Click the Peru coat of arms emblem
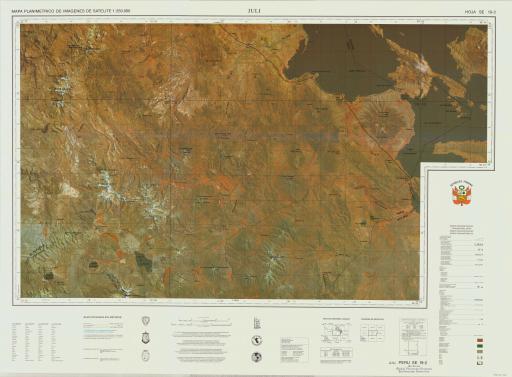 pos(461,194)
